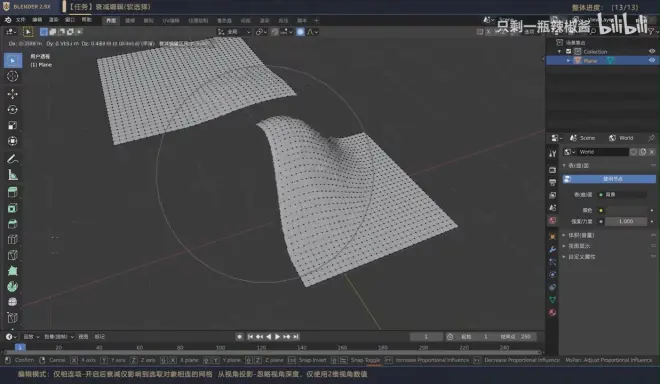
Task: Open the 窗口 Window menu
Action: point(70,20)
